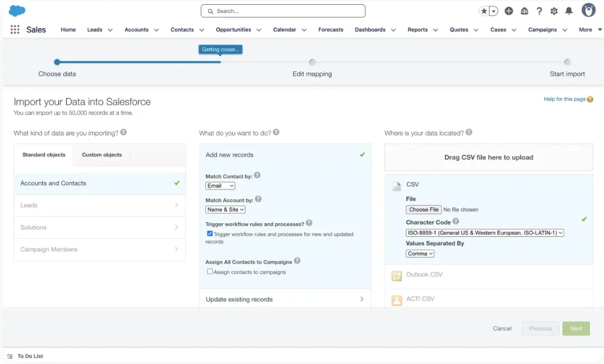Open the Global Actions plus icon

(x=509, y=11)
